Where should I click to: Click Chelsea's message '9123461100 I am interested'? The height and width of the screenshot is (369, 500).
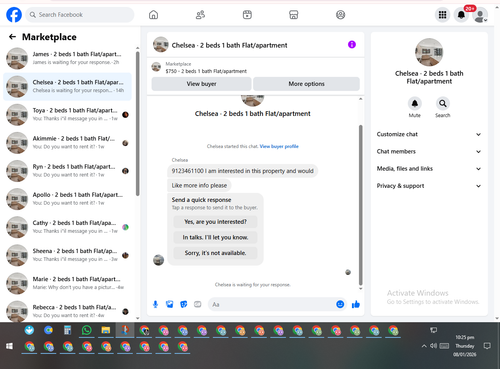pyautogui.click(x=242, y=171)
